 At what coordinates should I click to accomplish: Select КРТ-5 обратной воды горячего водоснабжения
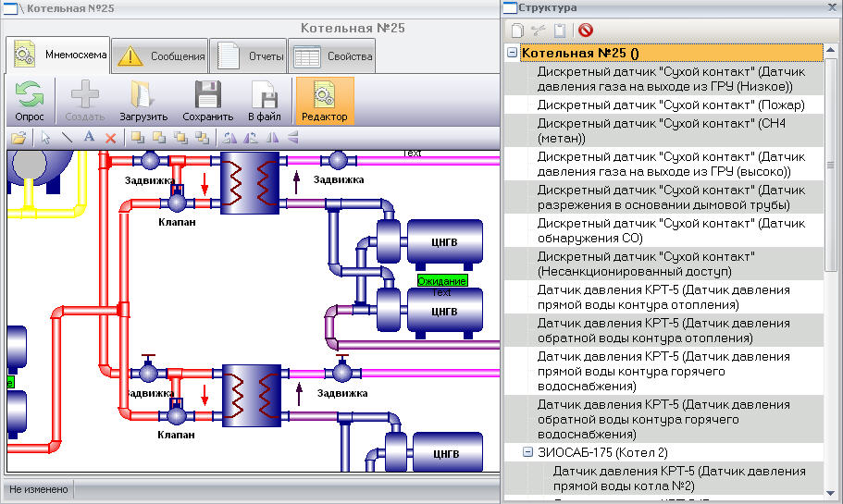(664, 419)
